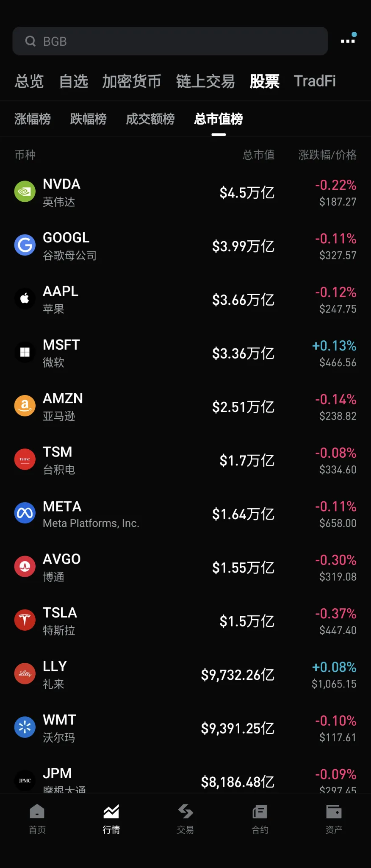Switch to the 加密货币 tab
371x868 pixels.
point(131,81)
